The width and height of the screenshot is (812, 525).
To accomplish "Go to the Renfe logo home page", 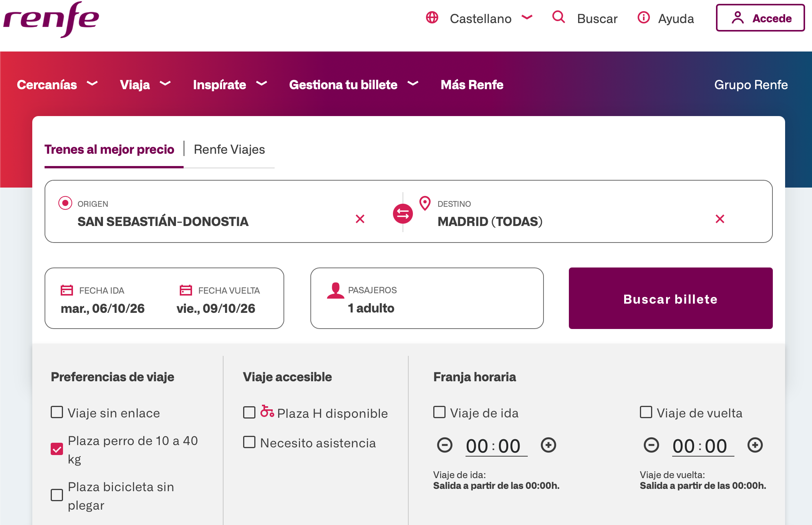I will point(51,19).
